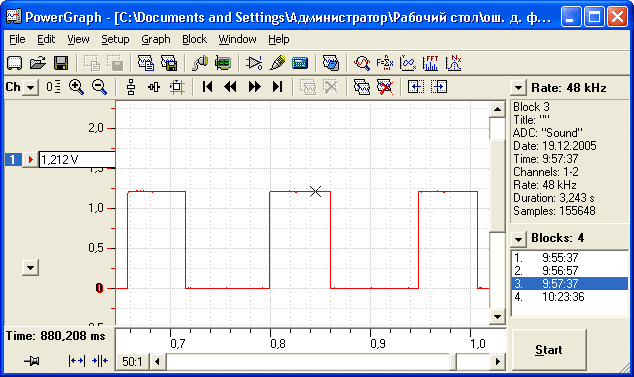The width and height of the screenshot is (634, 377).
Task: Click the zoom out magnifier
Action: tap(99, 87)
